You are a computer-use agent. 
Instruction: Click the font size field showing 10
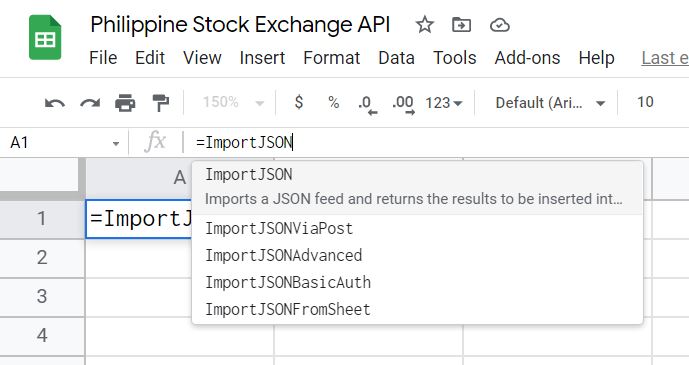coord(645,102)
